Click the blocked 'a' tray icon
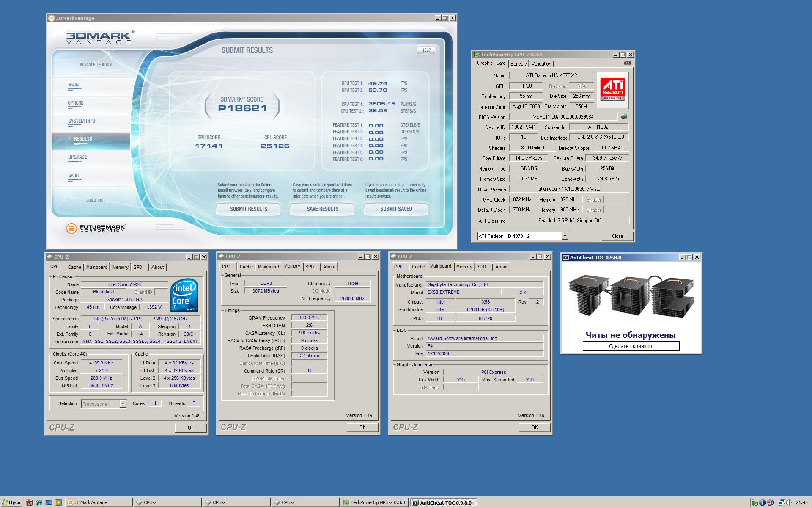The height and width of the screenshot is (508, 812). (770, 502)
